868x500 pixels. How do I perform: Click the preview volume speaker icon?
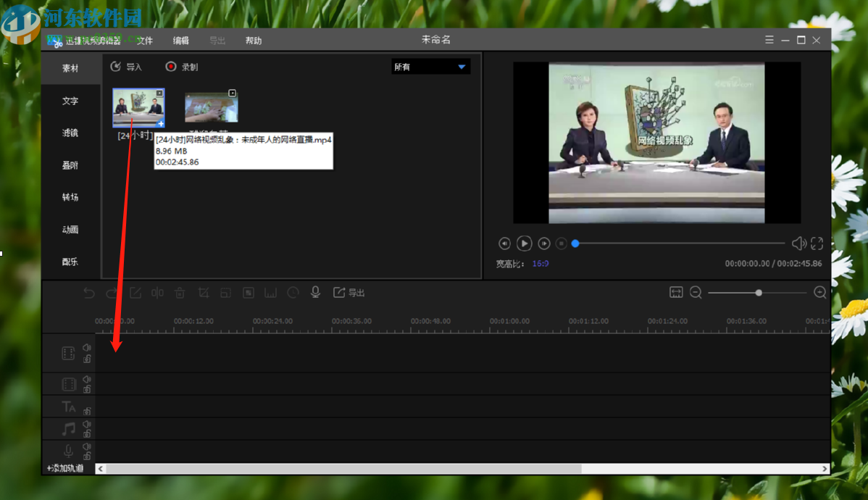click(x=798, y=244)
